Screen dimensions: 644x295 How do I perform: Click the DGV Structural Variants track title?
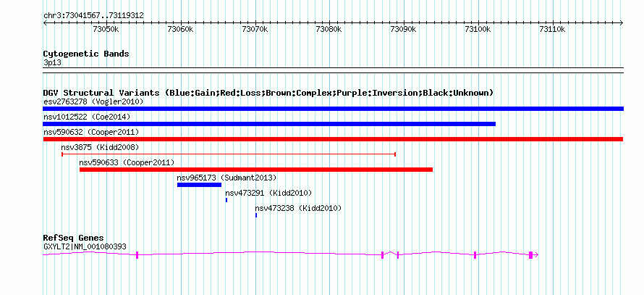coord(268,93)
